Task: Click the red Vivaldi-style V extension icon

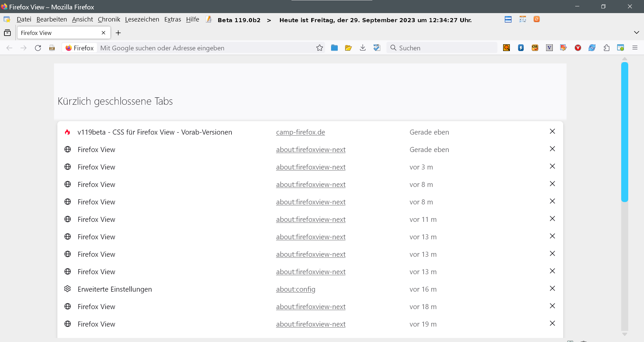Action: click(x=578, y=48)
